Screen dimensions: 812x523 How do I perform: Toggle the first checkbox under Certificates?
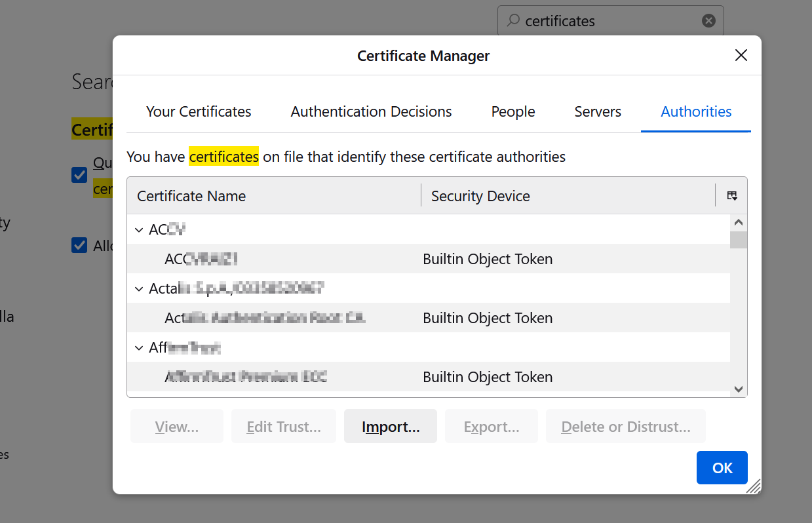coord(79,175)
